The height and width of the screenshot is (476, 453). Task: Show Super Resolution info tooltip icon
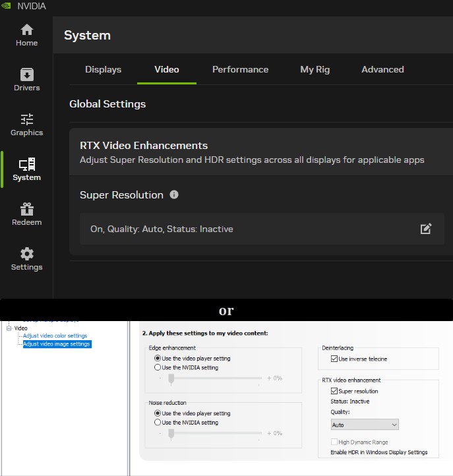(x=174, y=194)
